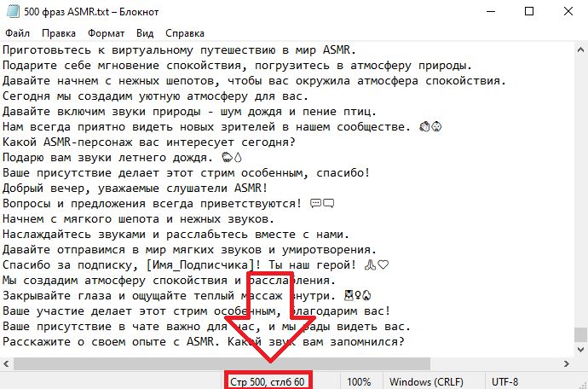
Task: Open the Справка menu
Action: tap(185, 33)
